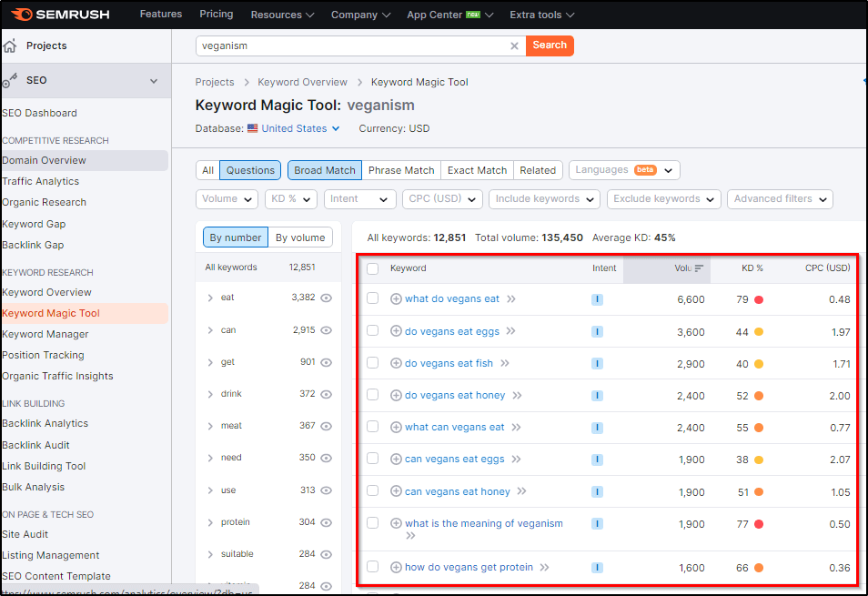
Task: Open the Volume filter dropdown
Action: pos(227,198)
